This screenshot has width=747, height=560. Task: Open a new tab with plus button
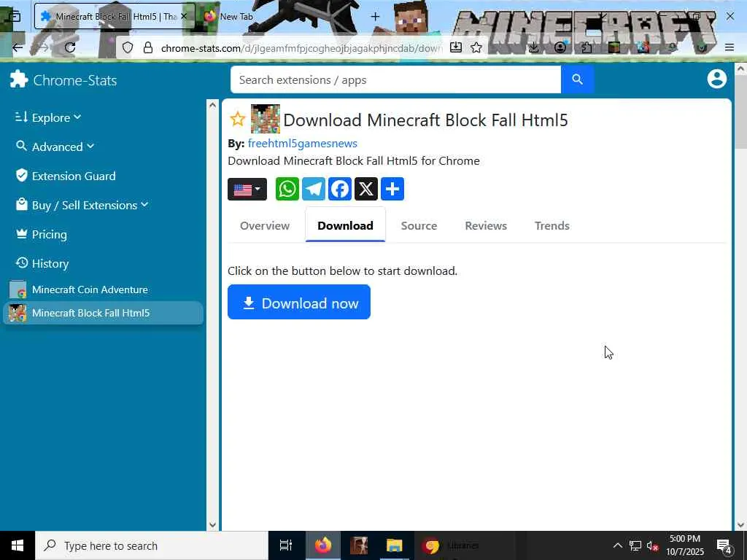coord(376,17)
